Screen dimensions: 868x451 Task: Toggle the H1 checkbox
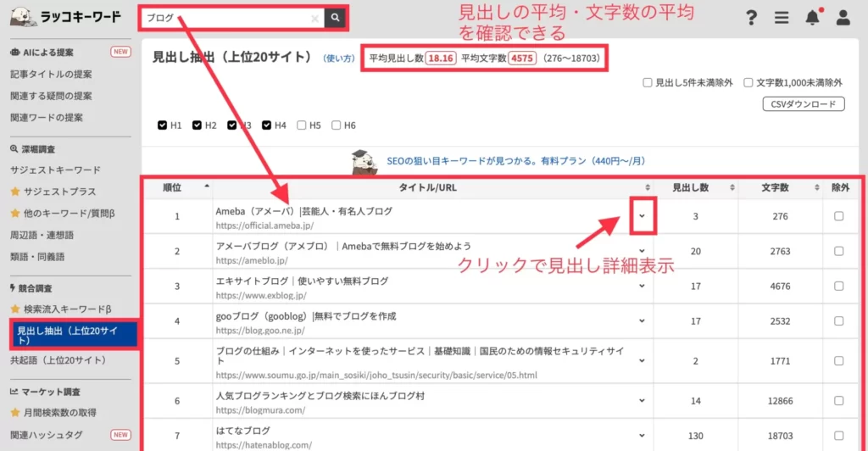(x=162, y=125)
